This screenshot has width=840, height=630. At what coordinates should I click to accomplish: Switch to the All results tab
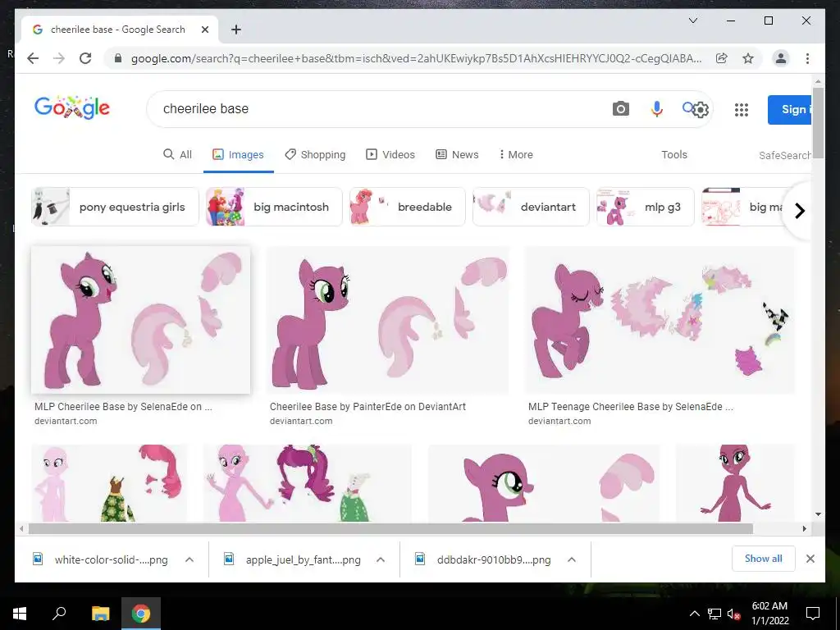[x=177, y=154]
